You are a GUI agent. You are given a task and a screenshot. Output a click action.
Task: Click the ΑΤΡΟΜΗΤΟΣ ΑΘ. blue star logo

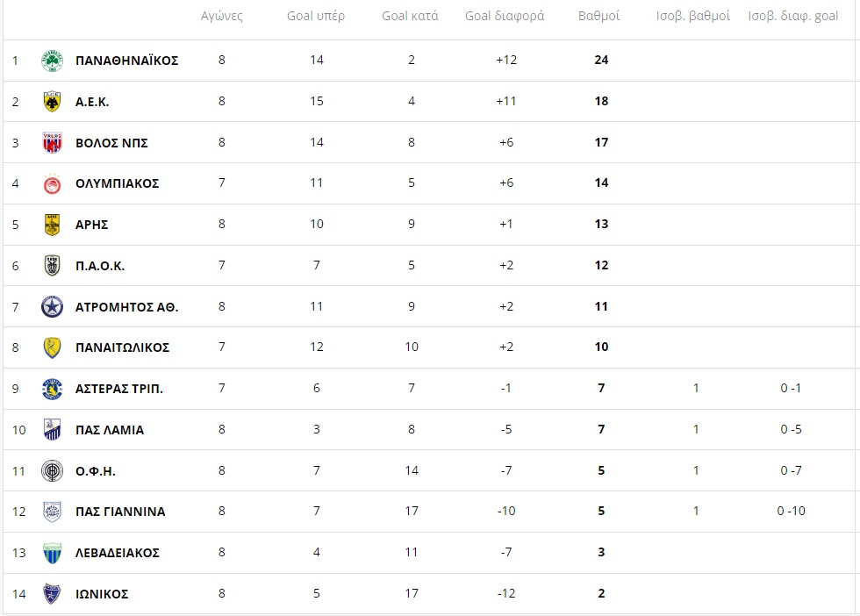click(52, 306)
